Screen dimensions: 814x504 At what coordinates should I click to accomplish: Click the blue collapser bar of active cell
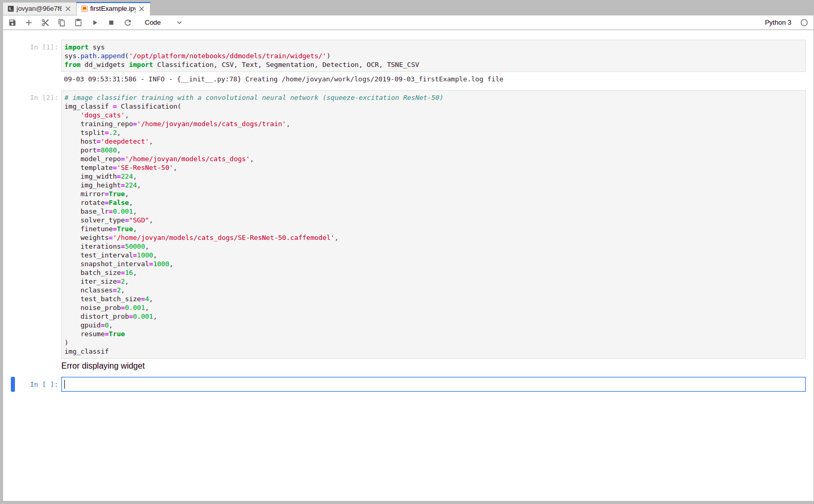(x=13, y=384)
